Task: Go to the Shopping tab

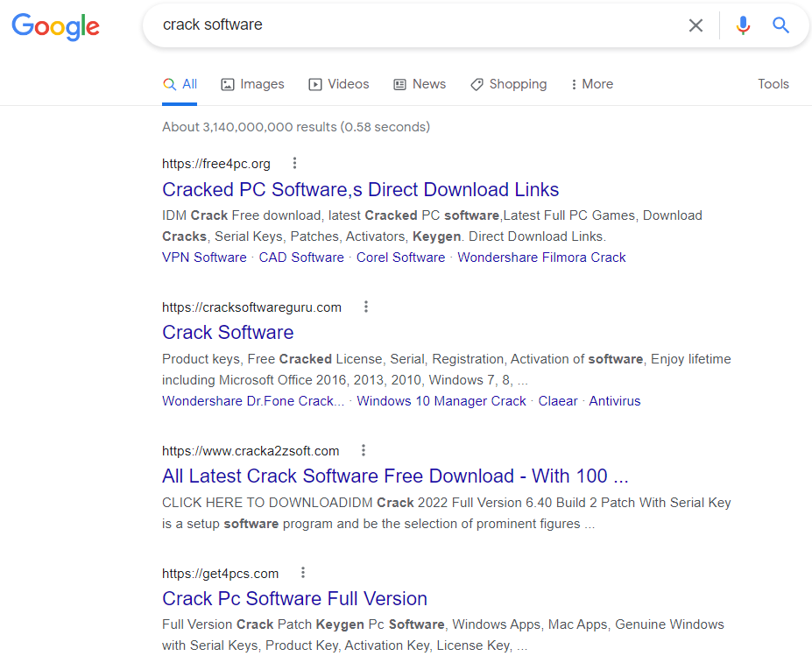Action: click(x=508, y=84)
